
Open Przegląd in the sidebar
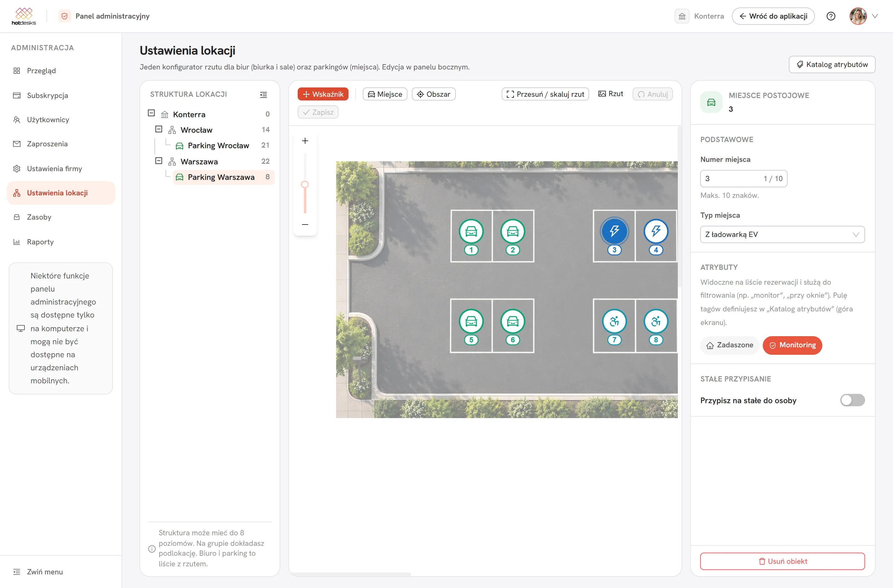[x=61, y=71]
